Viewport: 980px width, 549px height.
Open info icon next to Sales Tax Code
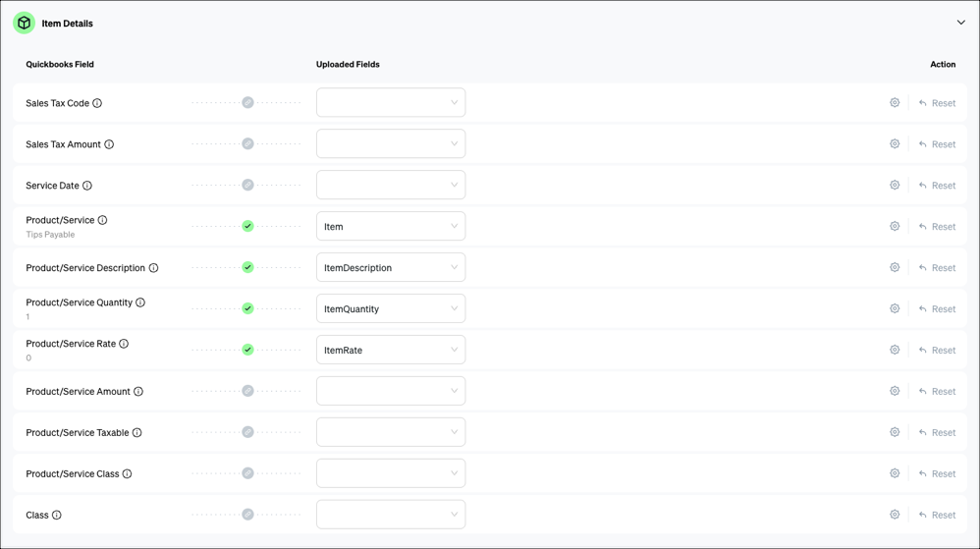97,103
